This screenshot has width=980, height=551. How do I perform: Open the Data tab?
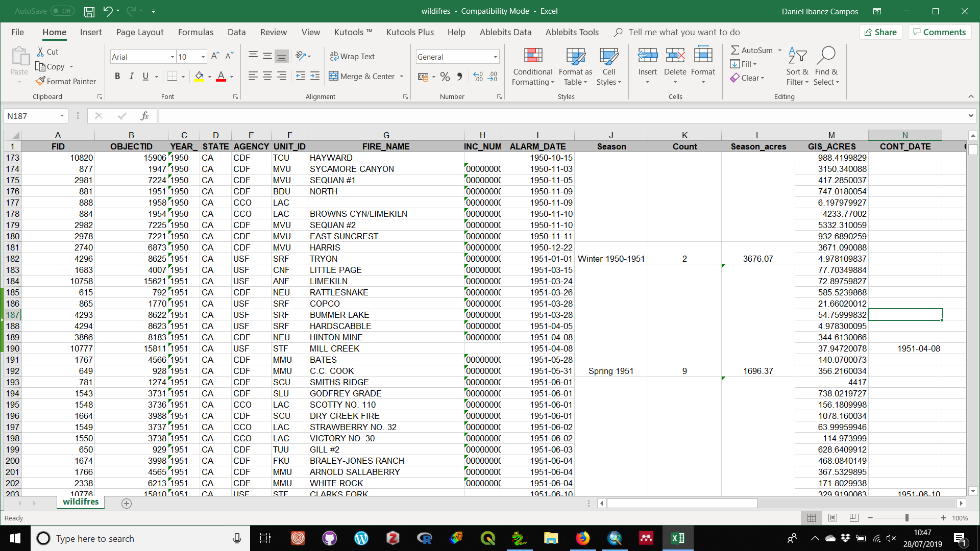click(x=236, y=32)
